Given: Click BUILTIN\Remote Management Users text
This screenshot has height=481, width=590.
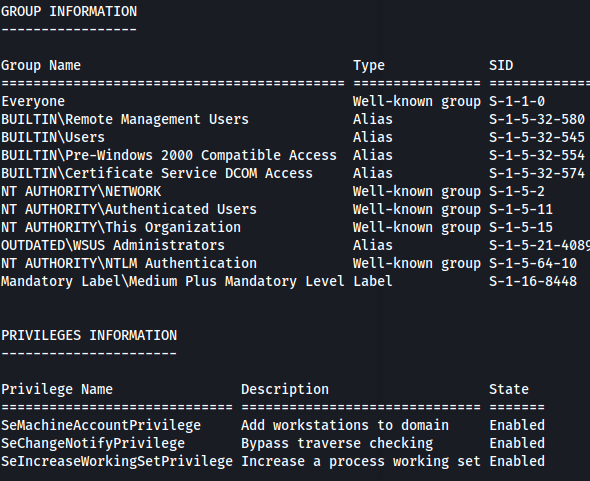Looking at the screenshot, I should coord(125,119).
